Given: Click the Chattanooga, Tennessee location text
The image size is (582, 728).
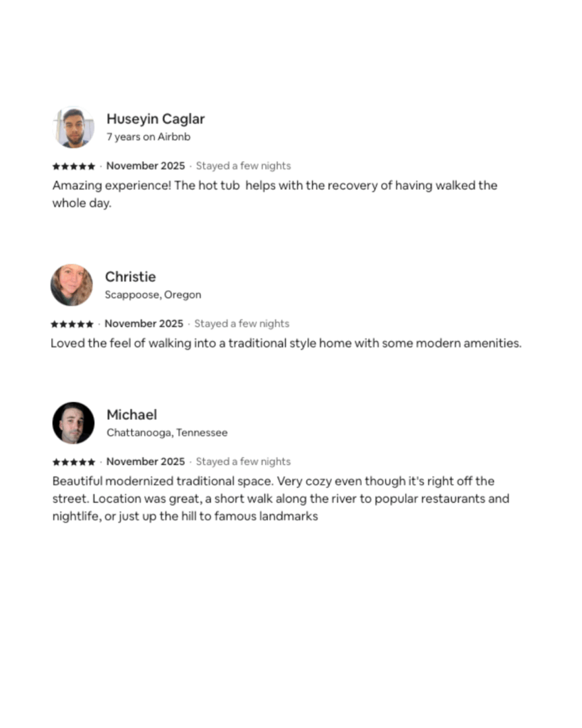Looking at the screenshot, I should (167, 432).
